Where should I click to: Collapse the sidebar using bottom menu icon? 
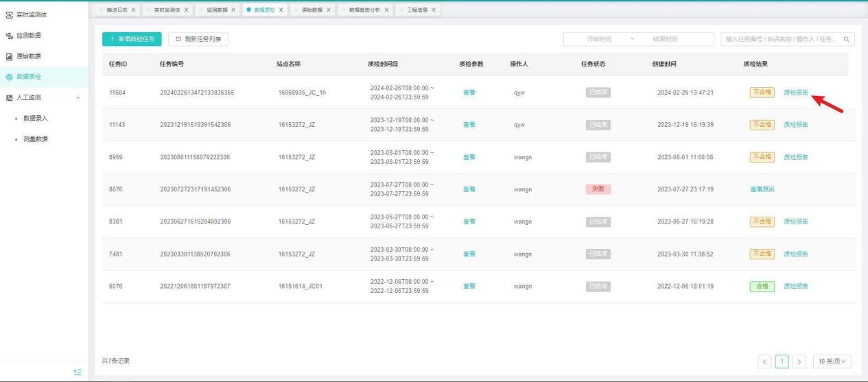[x=78, y=372]
